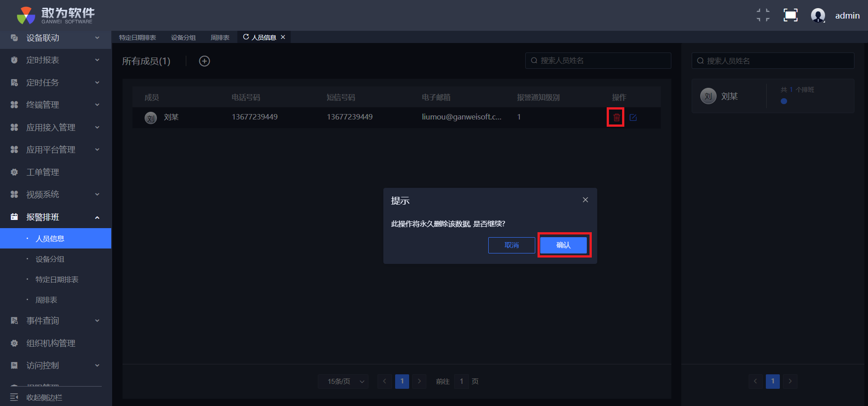
Task: Focus the right panel 搜索人员姓名 field
Action: pos(773,61)
